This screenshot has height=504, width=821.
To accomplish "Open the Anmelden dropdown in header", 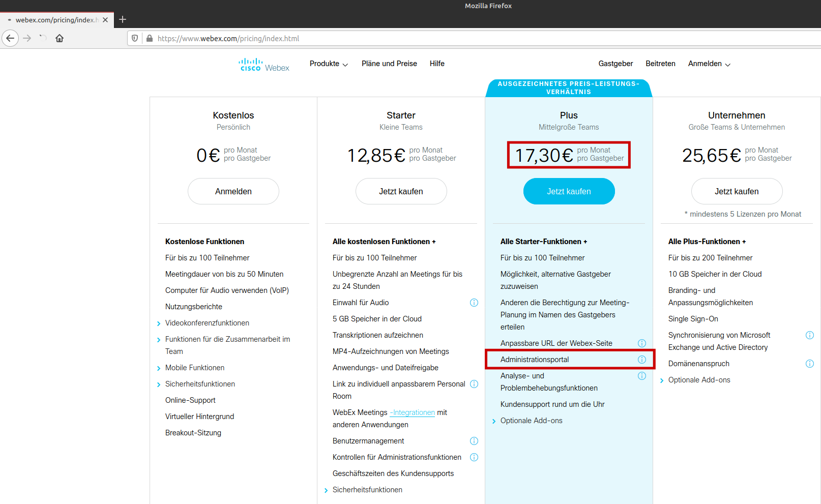I will [709, 64].
